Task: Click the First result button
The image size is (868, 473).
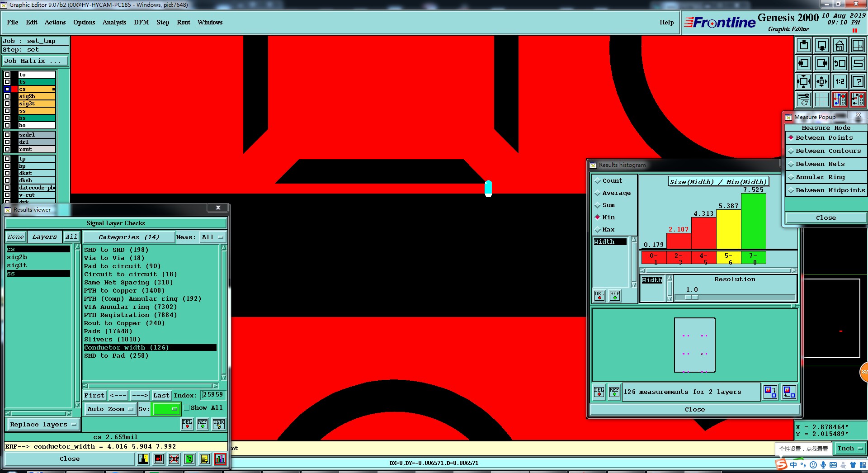Action: coord(94,395)
